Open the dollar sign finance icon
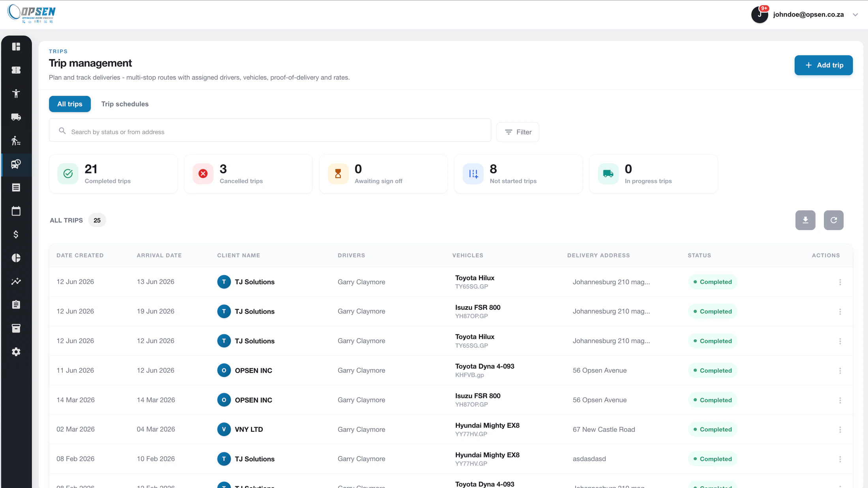Image resolution: width=868 pixels, height=488 pixels. pyautogui.click(x=16, y=235)
